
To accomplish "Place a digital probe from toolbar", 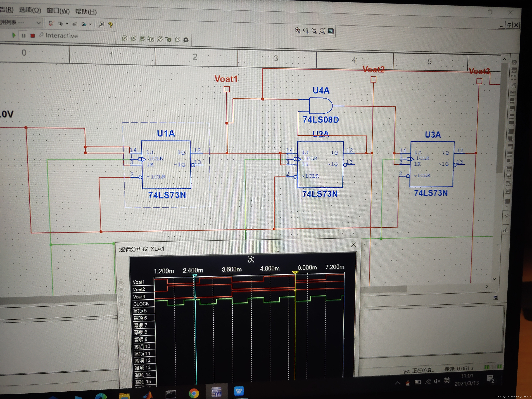I will (177, 39).
